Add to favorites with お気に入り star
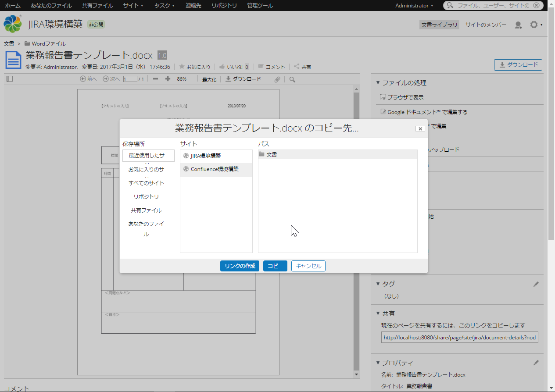Image resolution: width=555 pixels, height=392 pixels. pos(194,67)
